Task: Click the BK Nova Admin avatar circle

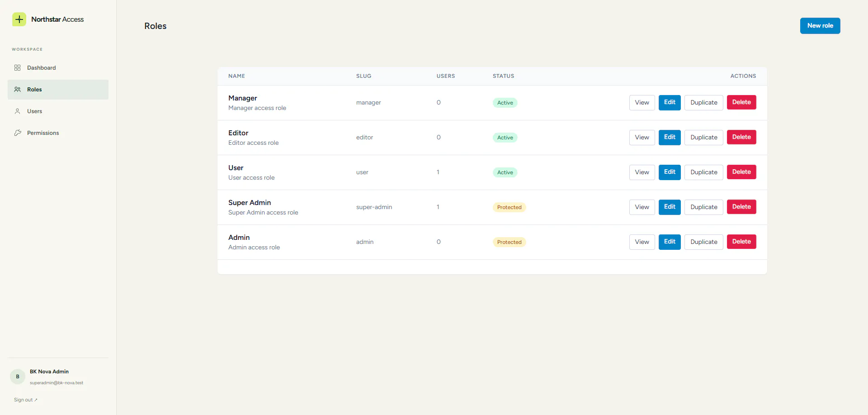Action: pyautogui.click(x=18, y=377)
